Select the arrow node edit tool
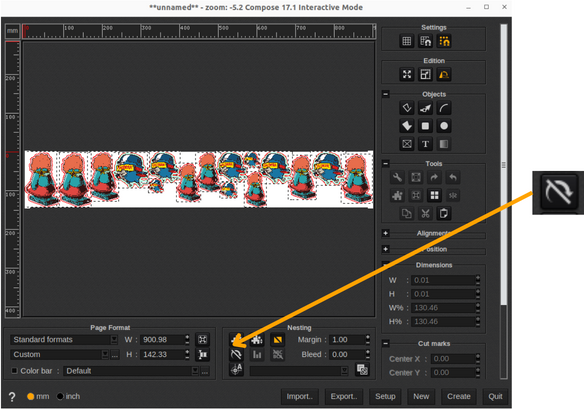The height and width of the screenshot is (409, 584). [x=425, y=108]
